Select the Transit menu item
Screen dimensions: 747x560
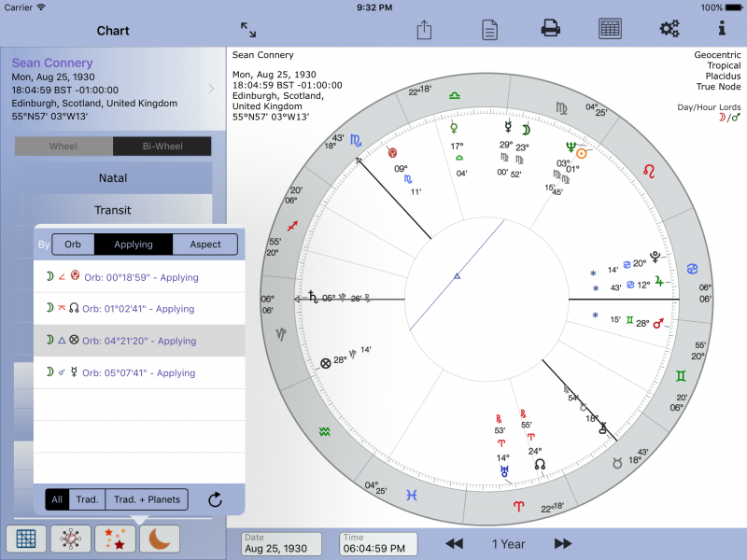point(114,210)
